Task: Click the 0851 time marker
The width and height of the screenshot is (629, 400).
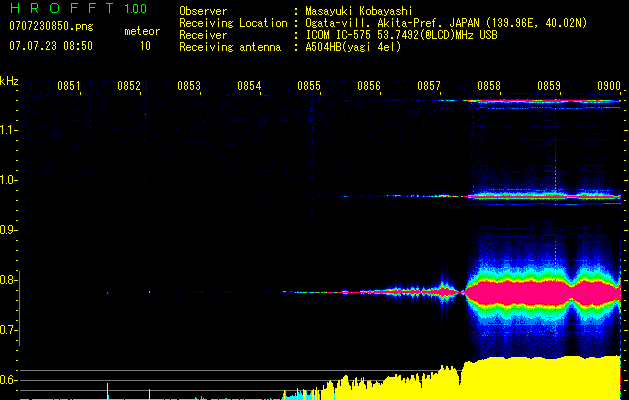Action: (69, 87)
